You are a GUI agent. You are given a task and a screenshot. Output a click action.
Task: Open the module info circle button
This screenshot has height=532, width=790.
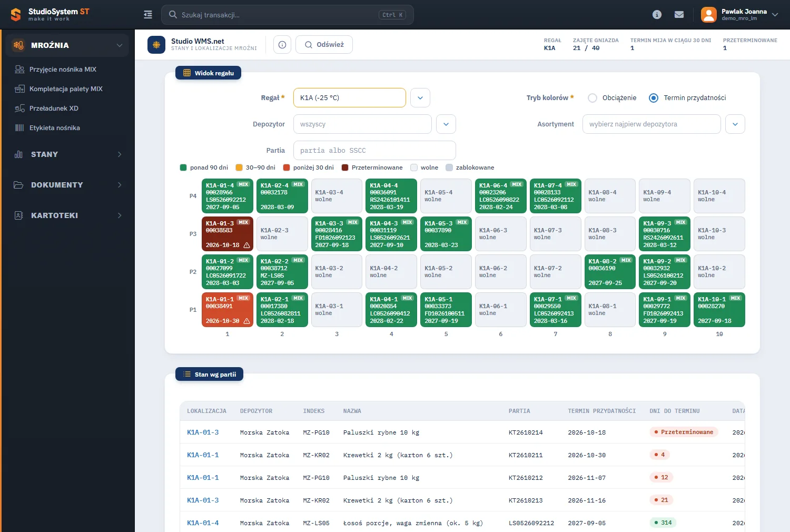tap(282, 45)
